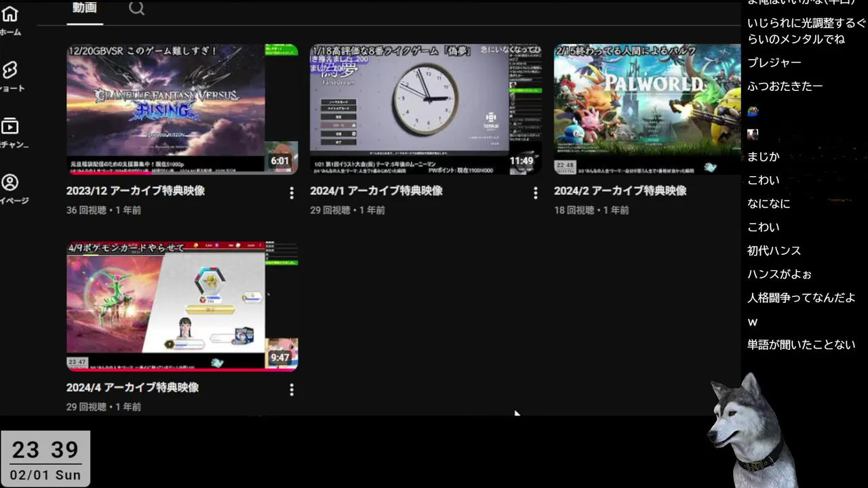Play the clock 偽夢 video thumbnail

[x=426, y=109]
